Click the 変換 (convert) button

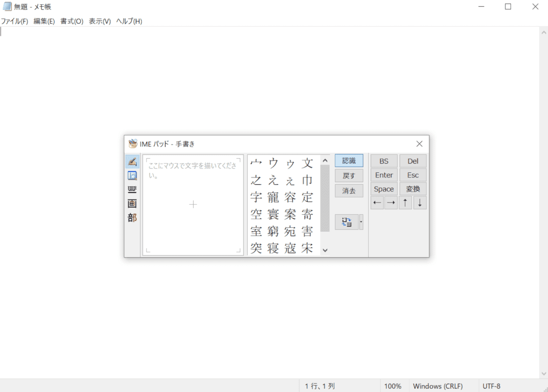pyautogui.click(x=413, y=189)
